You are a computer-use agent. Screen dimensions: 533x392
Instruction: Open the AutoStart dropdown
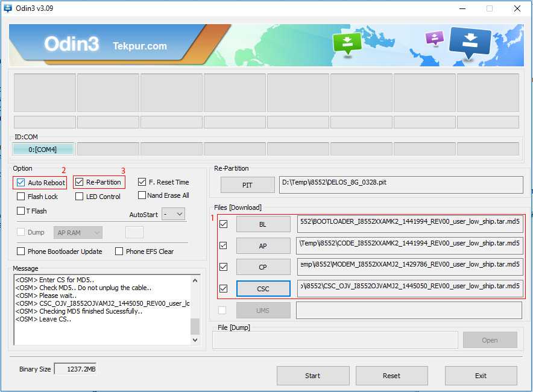pos(173,214)
